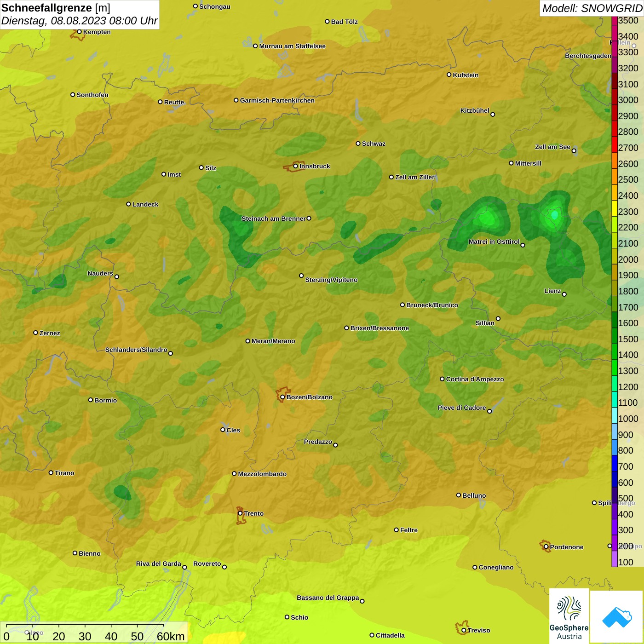The width and height of the screenshot is (644, 644).
Task: Click the Sillian label
Action: (485, 323)
